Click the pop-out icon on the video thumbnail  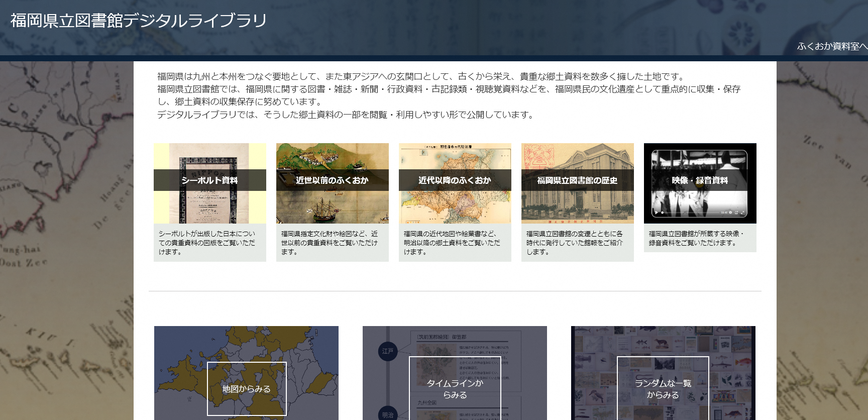(737, 213)
